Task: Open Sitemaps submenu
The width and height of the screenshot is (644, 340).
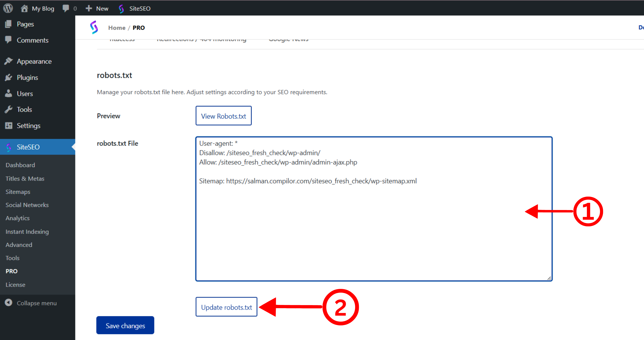Action: [x=18, y=192]
